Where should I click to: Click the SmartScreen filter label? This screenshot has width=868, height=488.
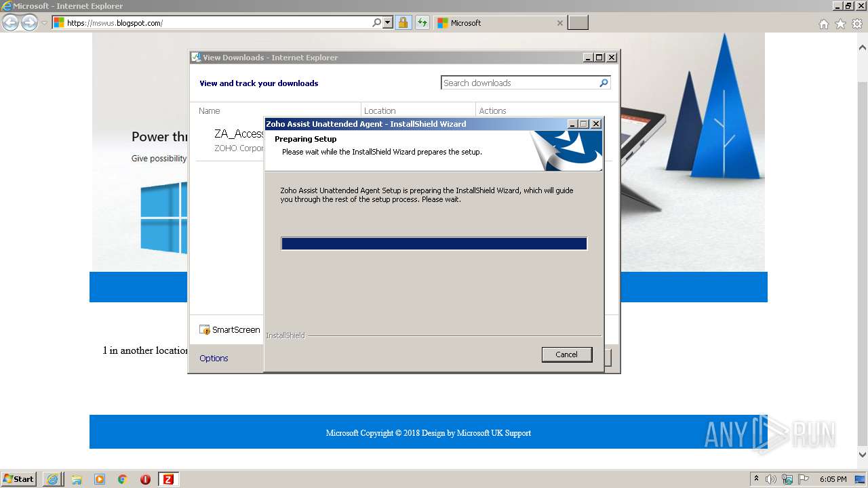coord(236,329)
